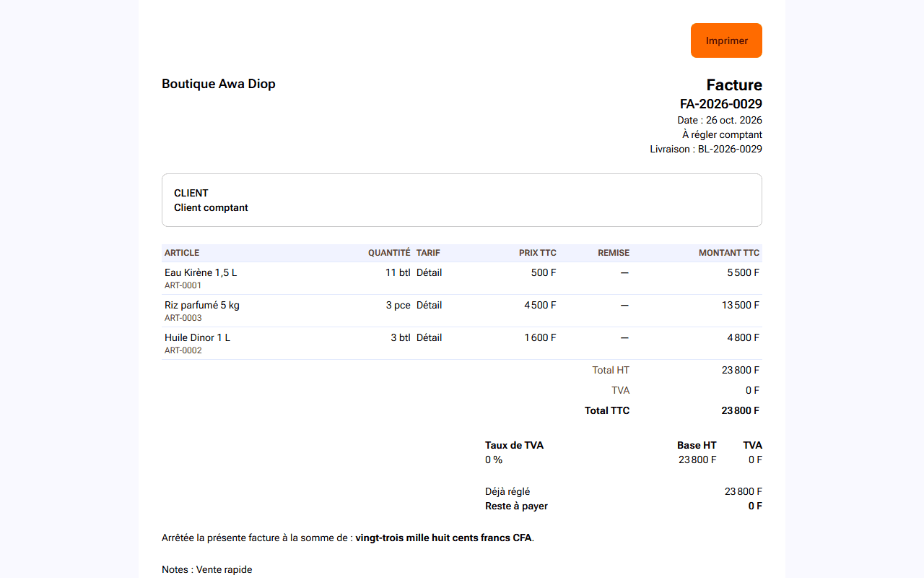Select the article Eau Kirène 1,5 L

pos(201,272)
